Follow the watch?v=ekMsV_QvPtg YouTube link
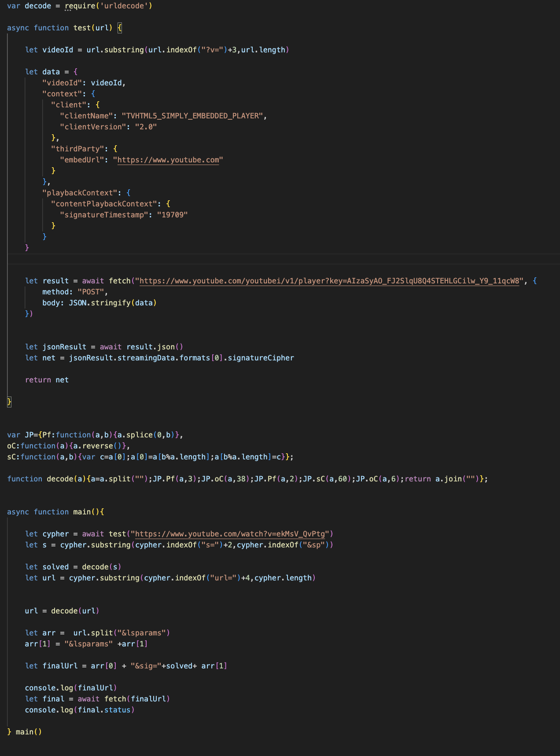This screenshot has width=560, height=756. 229,534
